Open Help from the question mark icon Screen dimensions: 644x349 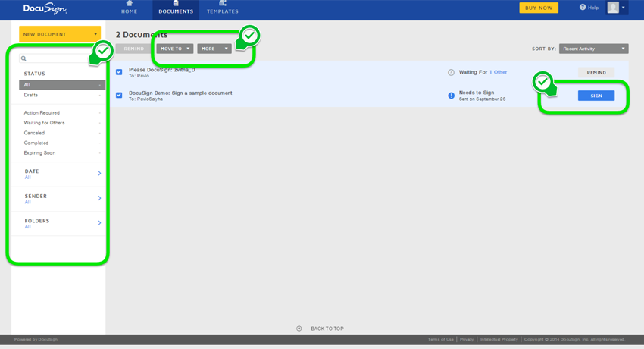583,7
